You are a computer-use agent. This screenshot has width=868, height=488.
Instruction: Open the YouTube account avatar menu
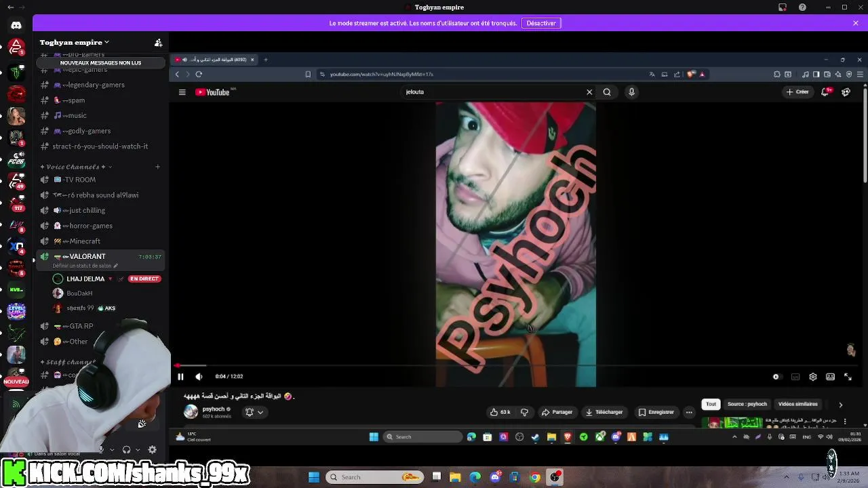click(846, 92)
